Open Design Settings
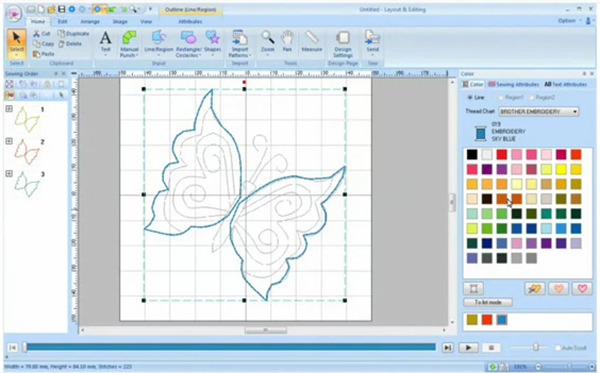Viewport: 600px width, 373px height. [343, 44]
